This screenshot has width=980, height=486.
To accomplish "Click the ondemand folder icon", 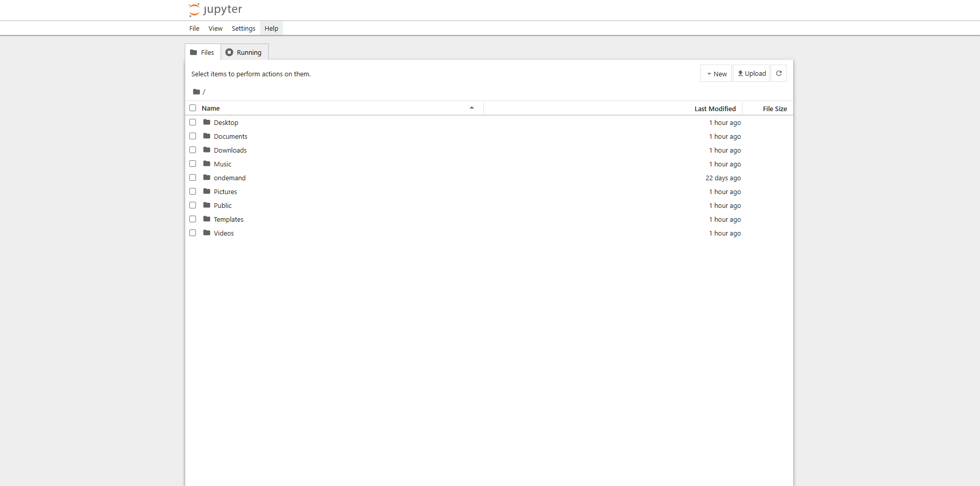I will point(207,178).
